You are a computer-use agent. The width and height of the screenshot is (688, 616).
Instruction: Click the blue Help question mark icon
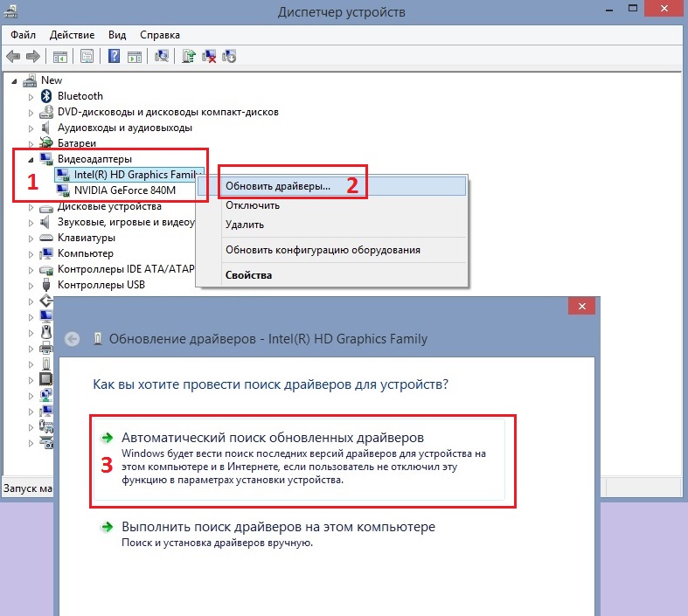tap(114, 56)
